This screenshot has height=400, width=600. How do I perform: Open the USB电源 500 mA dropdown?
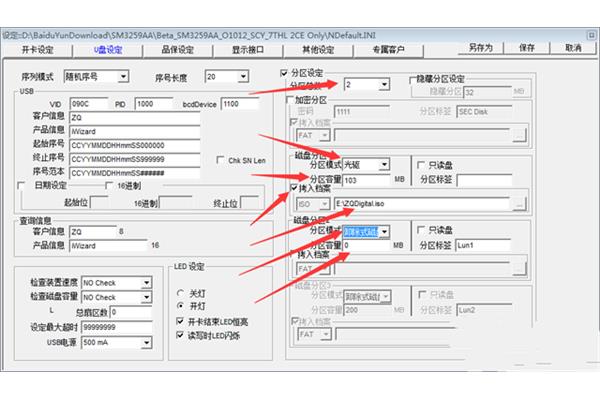click(x=146, y=343)
